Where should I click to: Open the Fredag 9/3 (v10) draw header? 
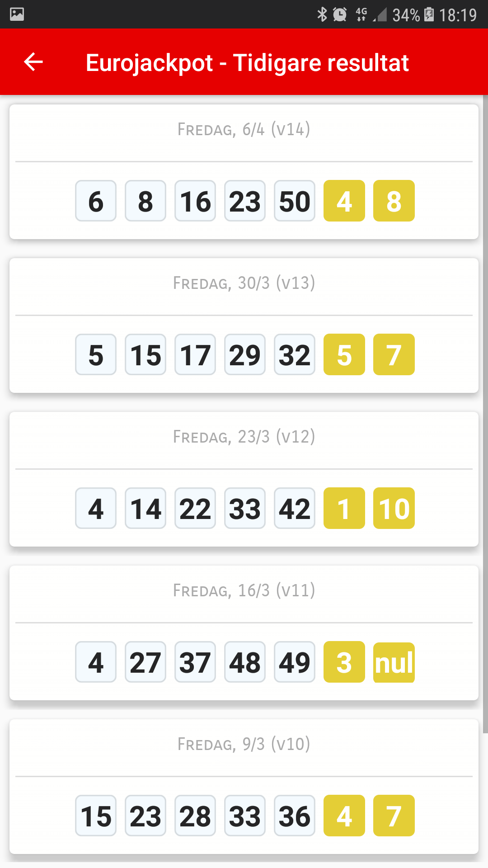[x=244, y=745]
